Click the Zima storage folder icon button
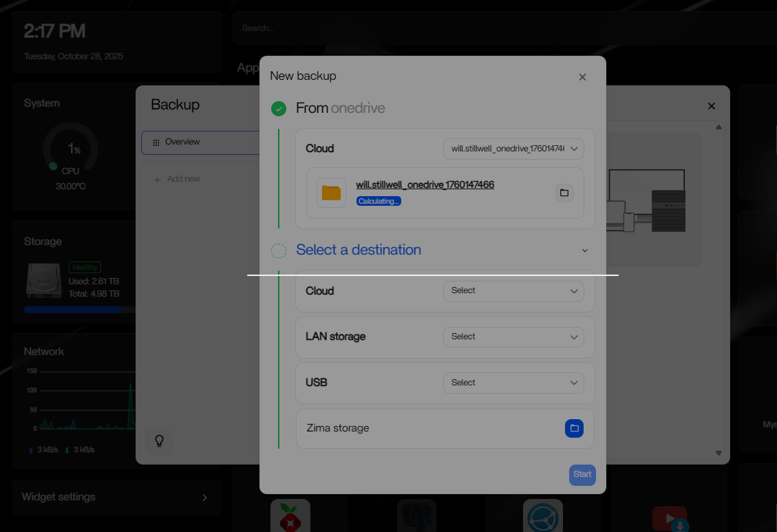The image size is (777, 532). click(574, 428)
